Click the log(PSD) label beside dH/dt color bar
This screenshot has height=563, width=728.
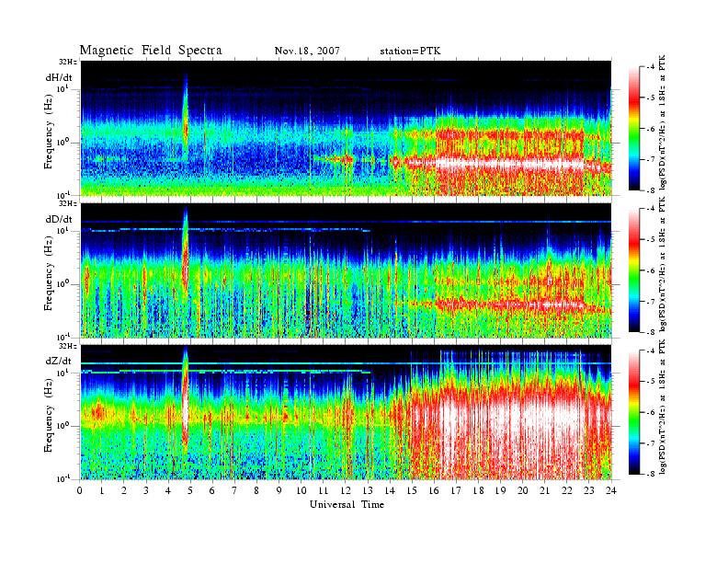point(663,122)
